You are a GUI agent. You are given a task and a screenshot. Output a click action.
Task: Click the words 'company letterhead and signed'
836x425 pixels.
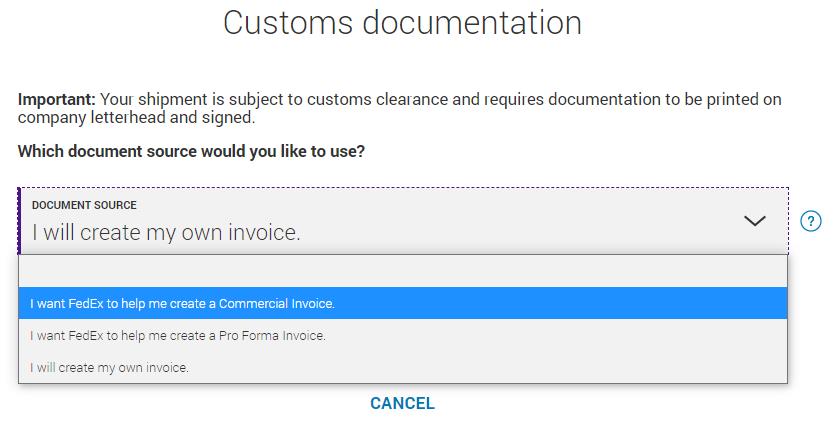pyautogui.click(x=136, y=117)
